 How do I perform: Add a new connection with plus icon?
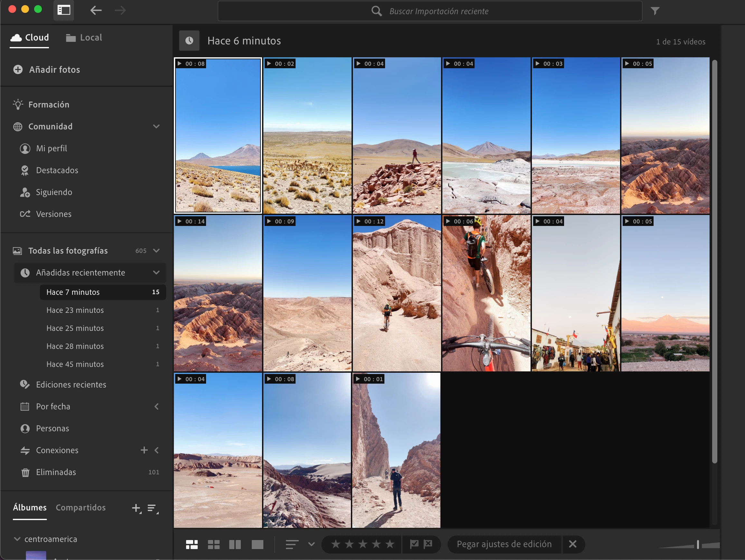click(x=144, y=450)
